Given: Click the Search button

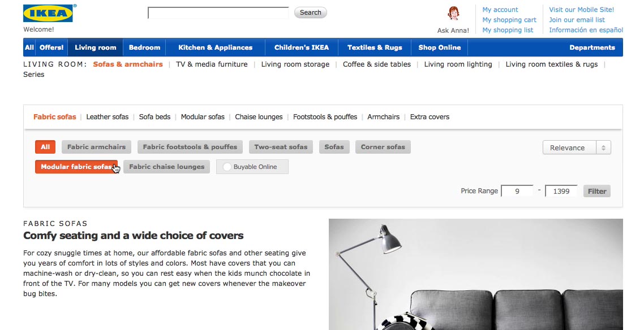Looking at the screenshot, I should tap(310, 12).
